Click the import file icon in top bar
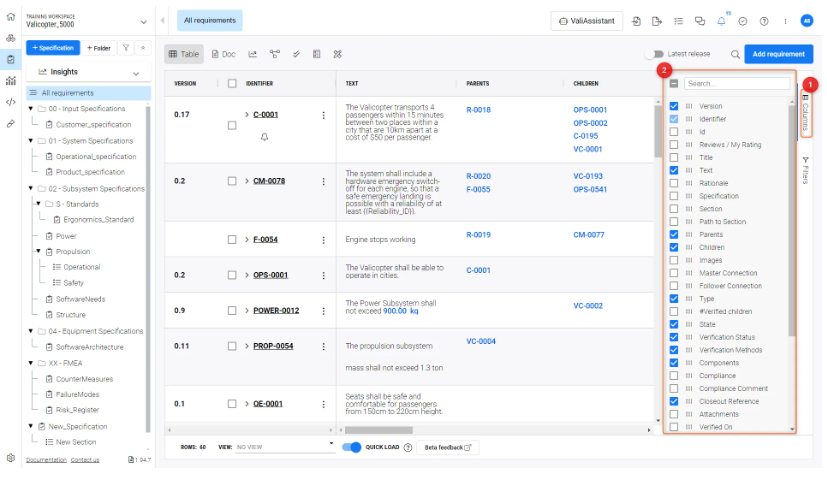The width and height of the screenshot is (827, 478). 637,21
